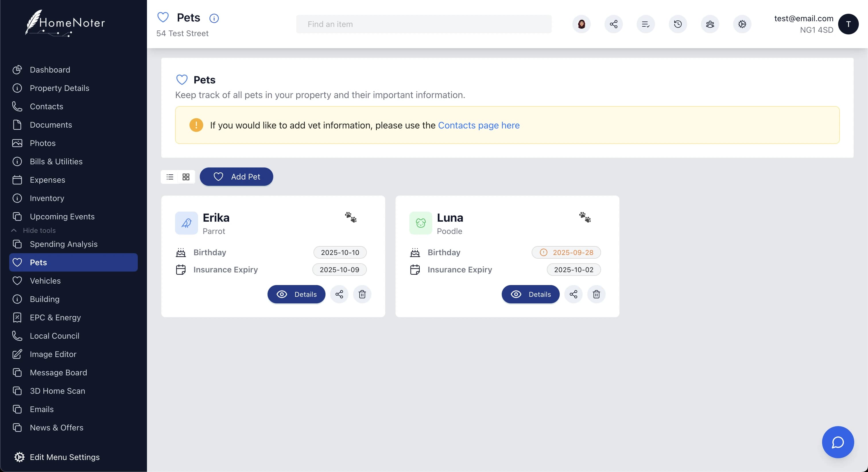
Task: Click the info icon beside Pets title
Action: [214, 18]
